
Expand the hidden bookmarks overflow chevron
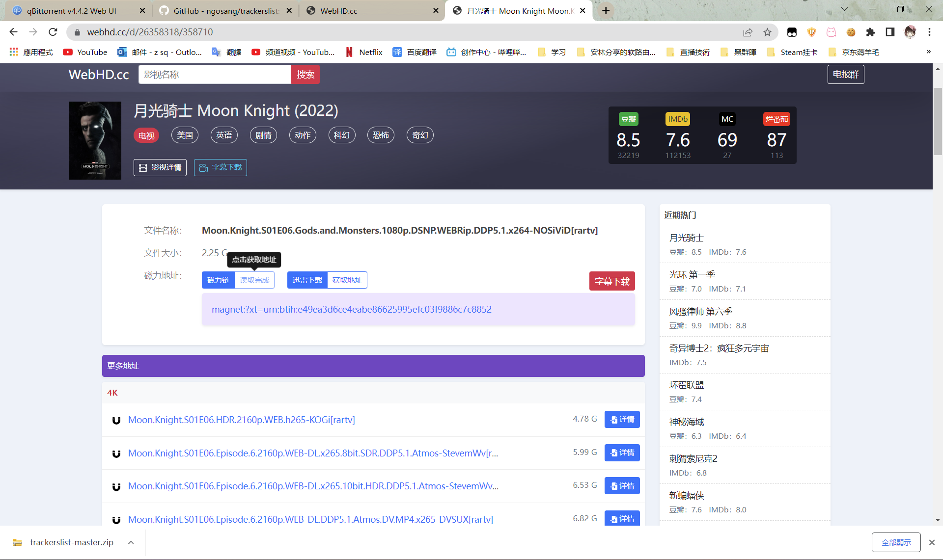(x=928, y=52)
